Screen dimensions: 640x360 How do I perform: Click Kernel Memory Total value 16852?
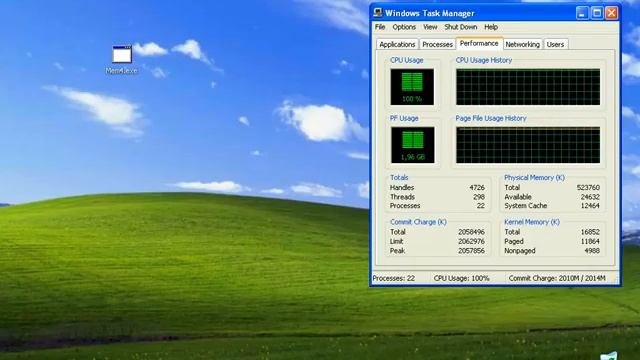[590, 232]
